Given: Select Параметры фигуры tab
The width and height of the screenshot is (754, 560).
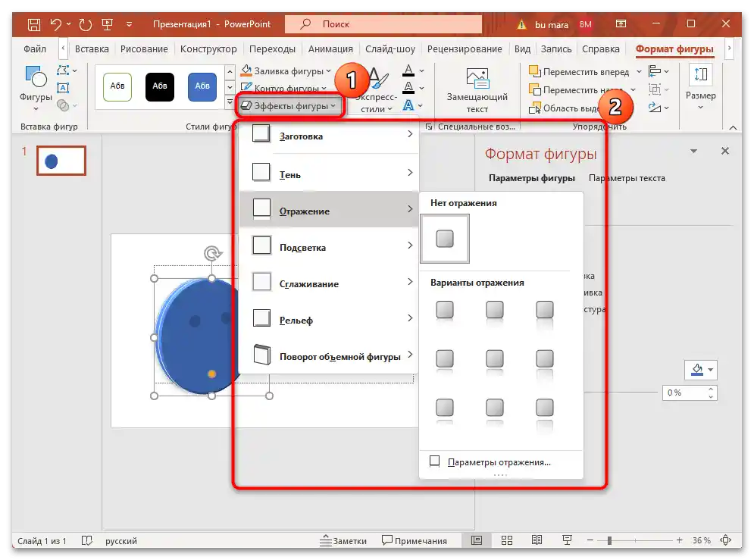Looking at the screenshot, I should [x=531, y=178].
